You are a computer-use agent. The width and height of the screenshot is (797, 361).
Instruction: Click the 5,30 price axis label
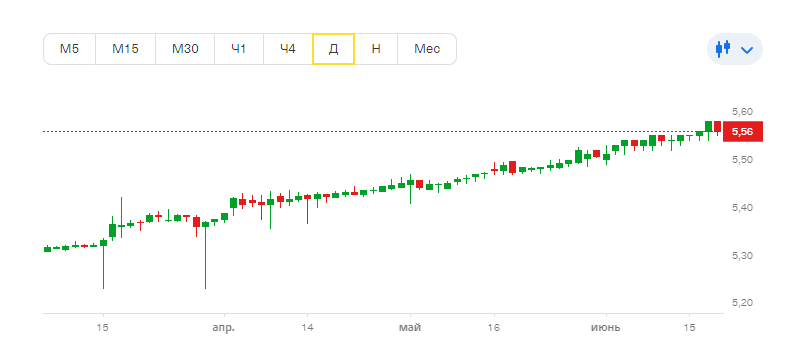click(742, 255)
